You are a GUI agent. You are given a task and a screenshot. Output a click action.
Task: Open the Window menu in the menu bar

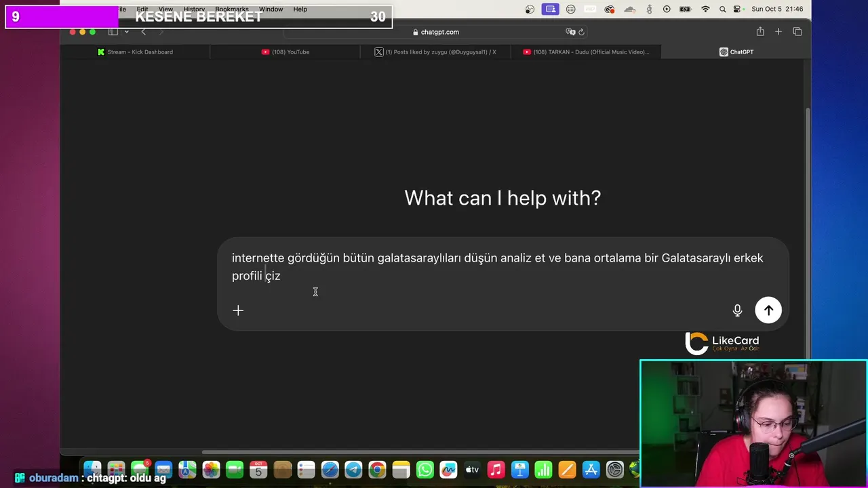(271, 9)
